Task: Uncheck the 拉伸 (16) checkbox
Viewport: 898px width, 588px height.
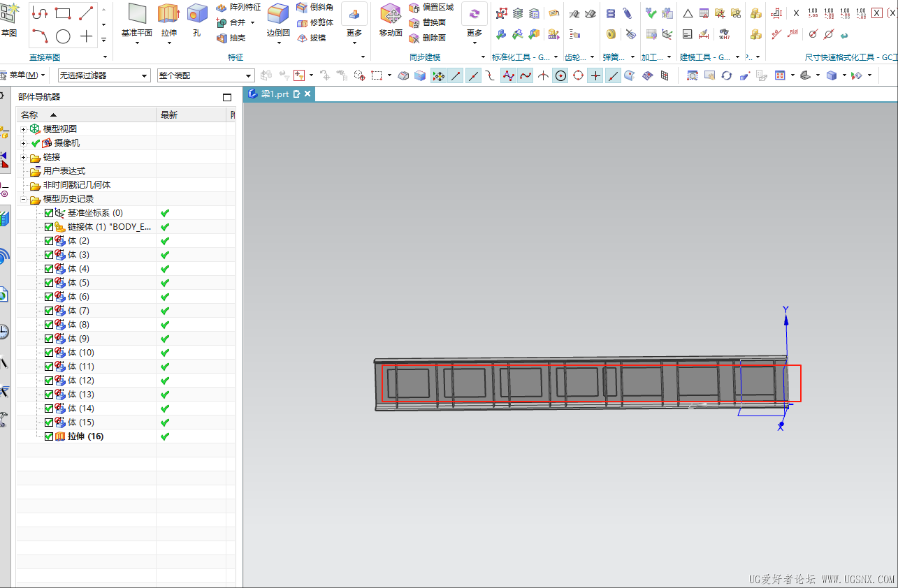Action: tap(49, 436)
